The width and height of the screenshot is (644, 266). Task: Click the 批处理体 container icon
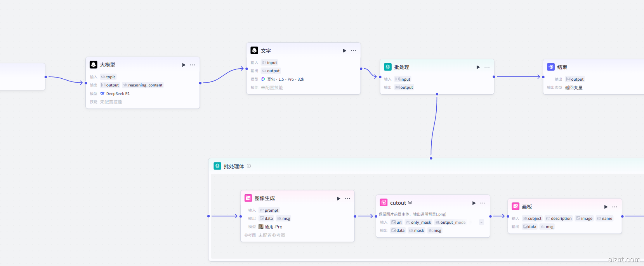217,166
